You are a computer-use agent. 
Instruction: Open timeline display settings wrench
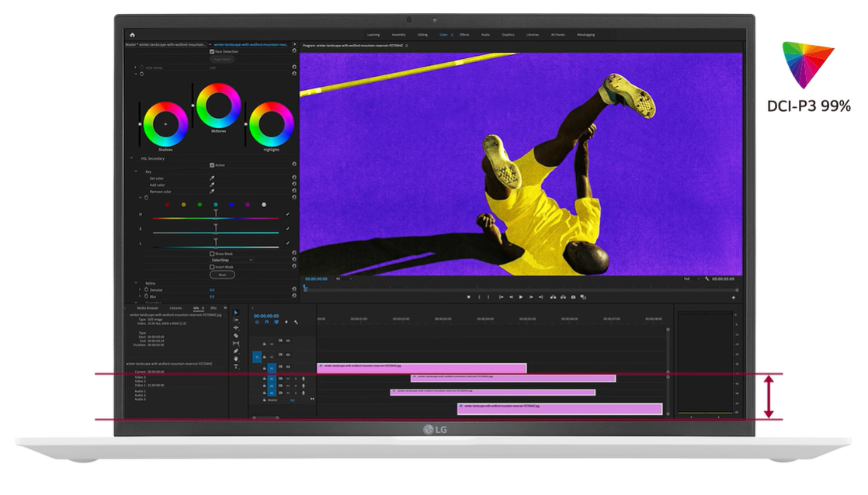click(296, 322)
